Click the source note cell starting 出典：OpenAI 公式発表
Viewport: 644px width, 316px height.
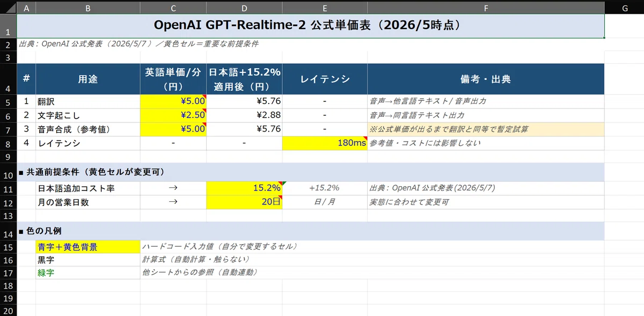tap(138, 44)
